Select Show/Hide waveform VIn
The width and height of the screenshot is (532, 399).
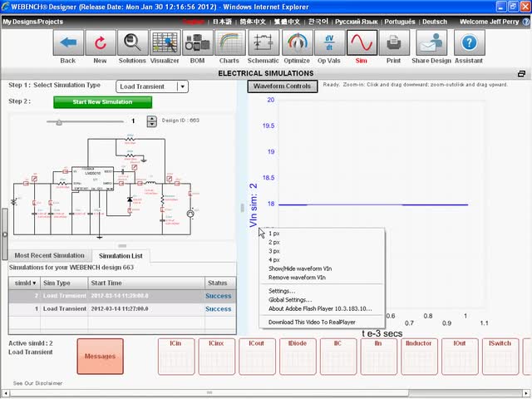pyautogui.click(x=300, y=268)
